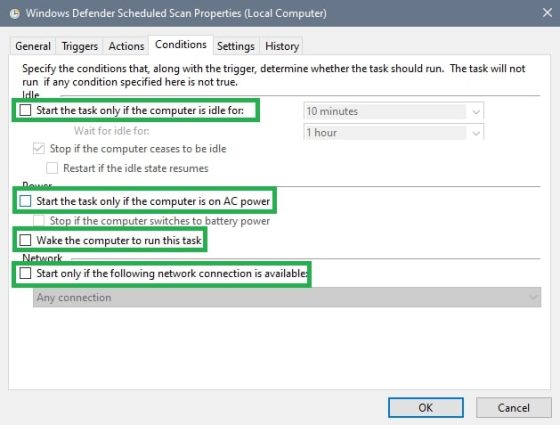Close the Scheduled Scan Properties dialog
This screenshot has height=425, width=560.
[x=547, y=13]
